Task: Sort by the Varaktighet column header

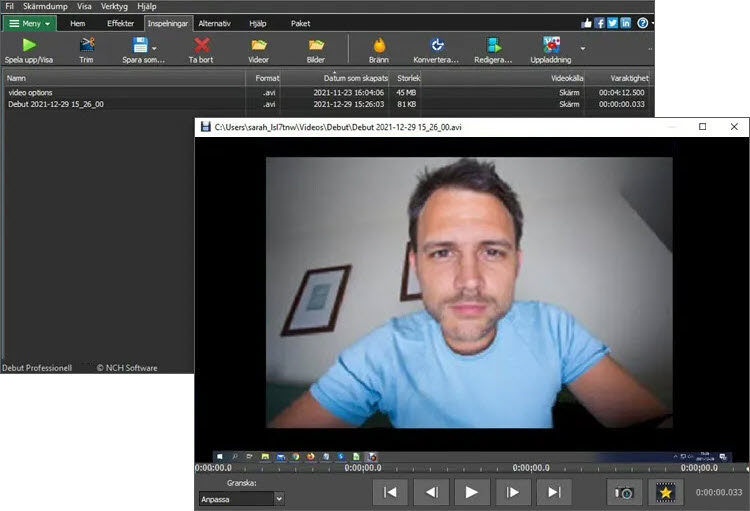Action: coord(618,78)
